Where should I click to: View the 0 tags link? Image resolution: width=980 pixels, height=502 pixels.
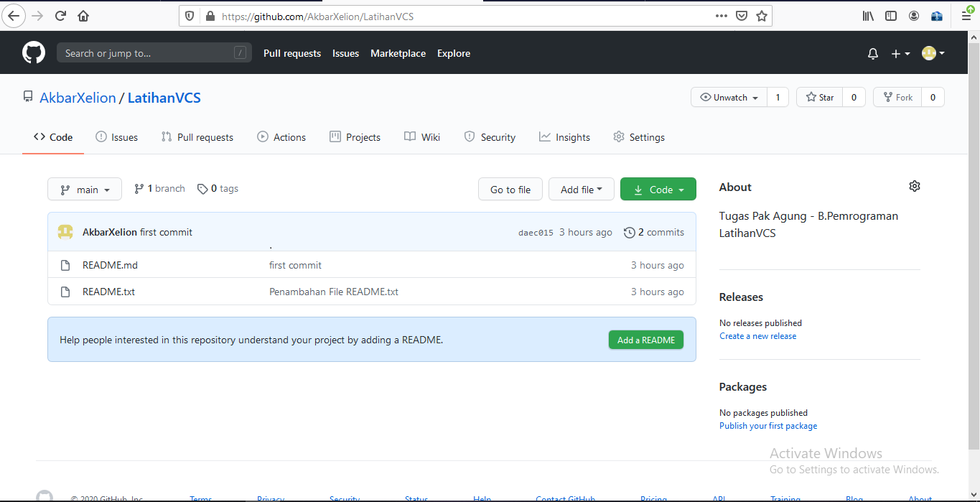(x=218, y=189)
